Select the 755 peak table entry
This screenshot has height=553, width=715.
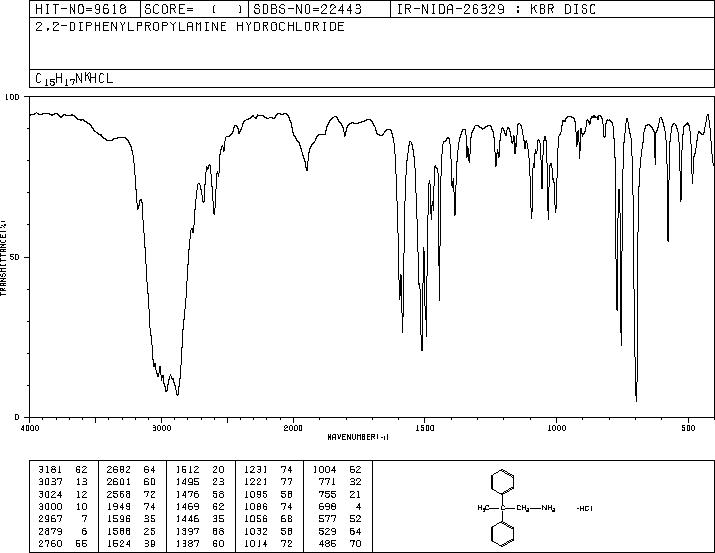(x=340, y=494)
